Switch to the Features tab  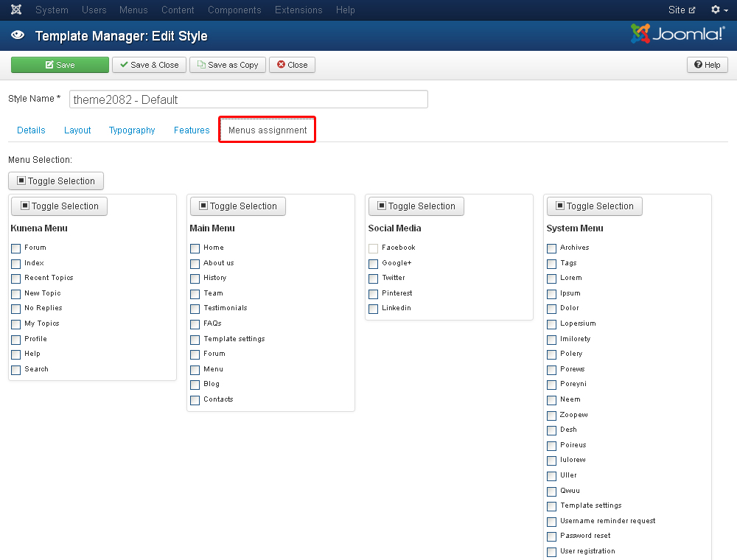point(192,130)
